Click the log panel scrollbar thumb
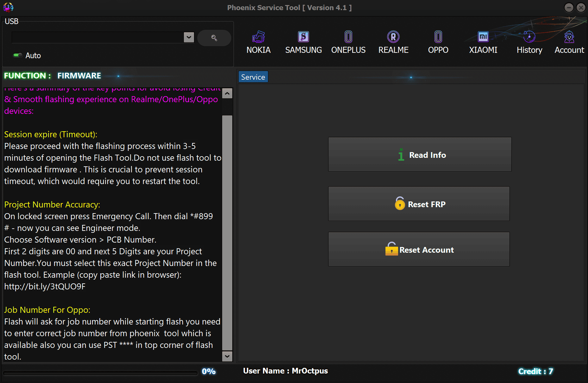Viewport: 588px width, 383px height. pyautogui.click(x=227, y=233)
